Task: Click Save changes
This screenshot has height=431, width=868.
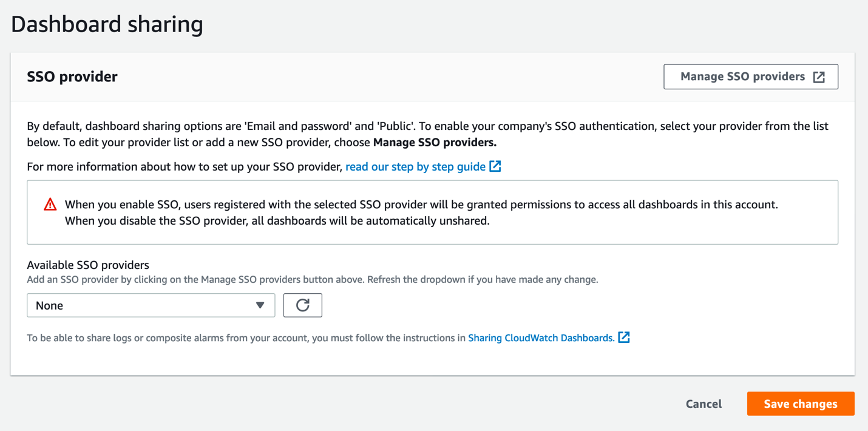Action: 800,403
